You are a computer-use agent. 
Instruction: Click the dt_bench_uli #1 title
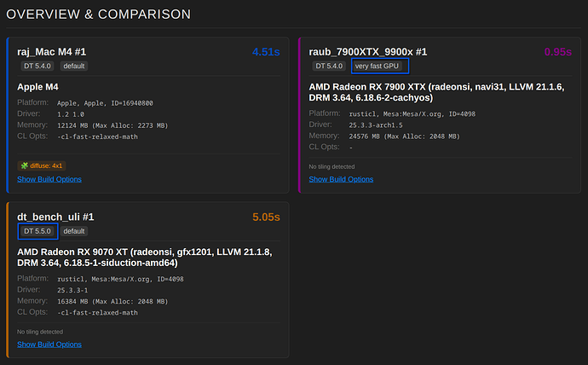tap(55, 217)
